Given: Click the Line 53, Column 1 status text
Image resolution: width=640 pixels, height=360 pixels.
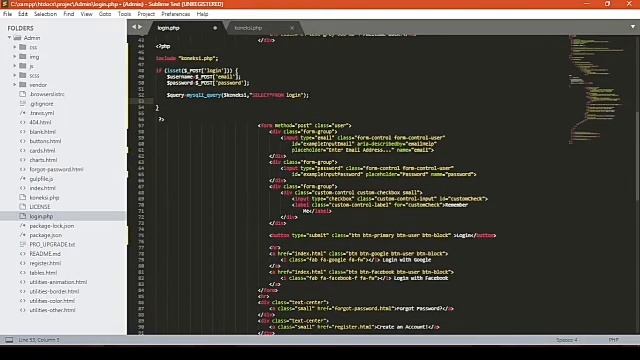Looking at the screenshot, I should (39, 340).
